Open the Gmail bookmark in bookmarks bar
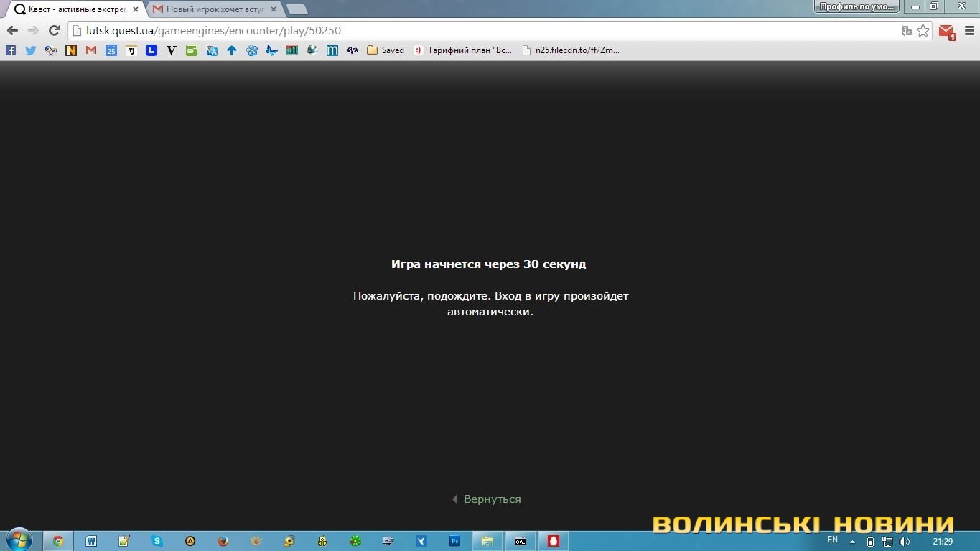Screen dimensions: 980x551 pos(91,50)
